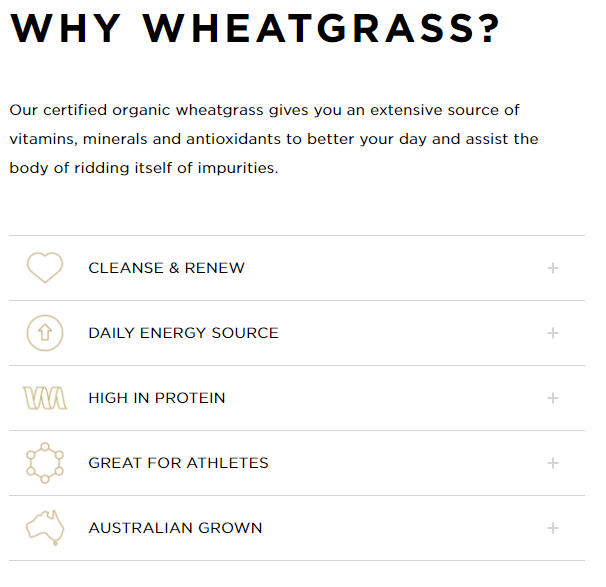This screenshot has width=606, height=587.
Task: Select the Australian Grown label
Action: click(175, 528)
